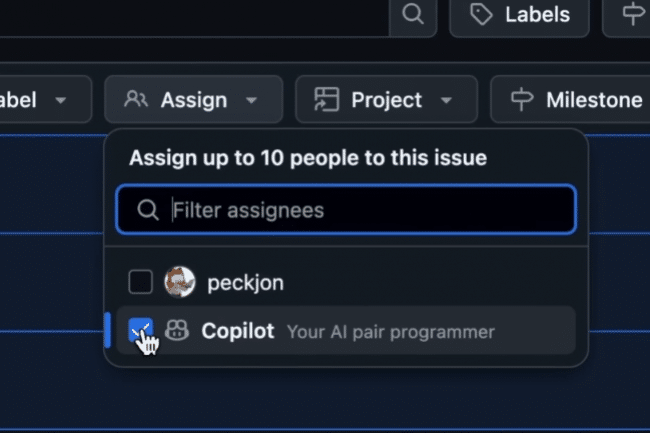Open the Label dropdown arrow

tap(61, 100)
